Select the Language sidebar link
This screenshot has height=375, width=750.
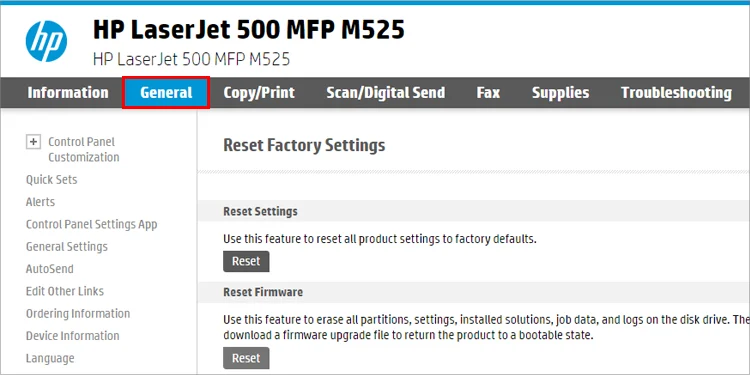coord(50,358)
